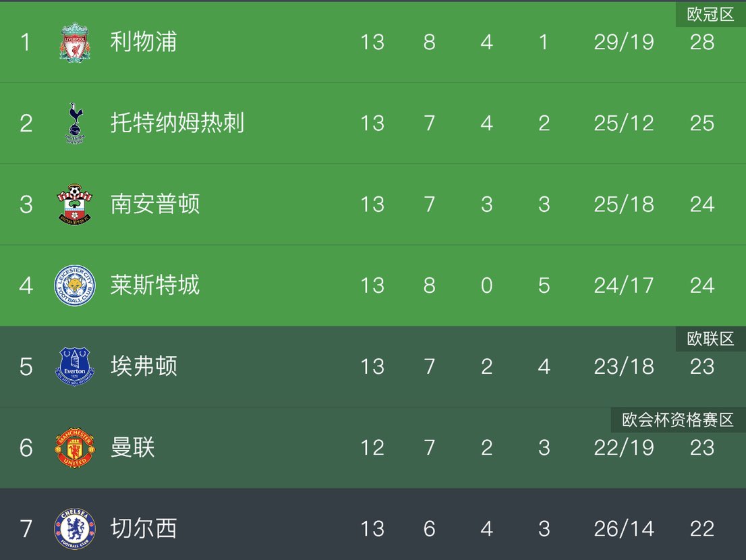Open team 切尔西 details
746x560 pixels.
(x=144, y=528)
